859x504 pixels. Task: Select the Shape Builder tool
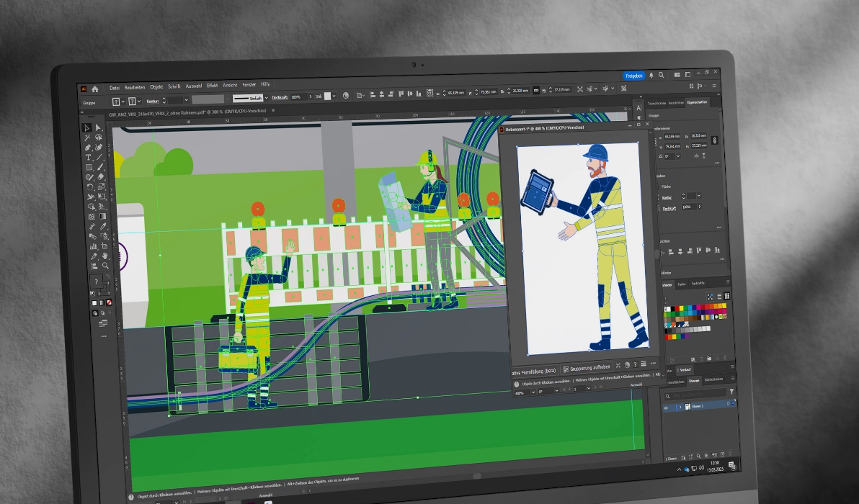pos(91,207)
